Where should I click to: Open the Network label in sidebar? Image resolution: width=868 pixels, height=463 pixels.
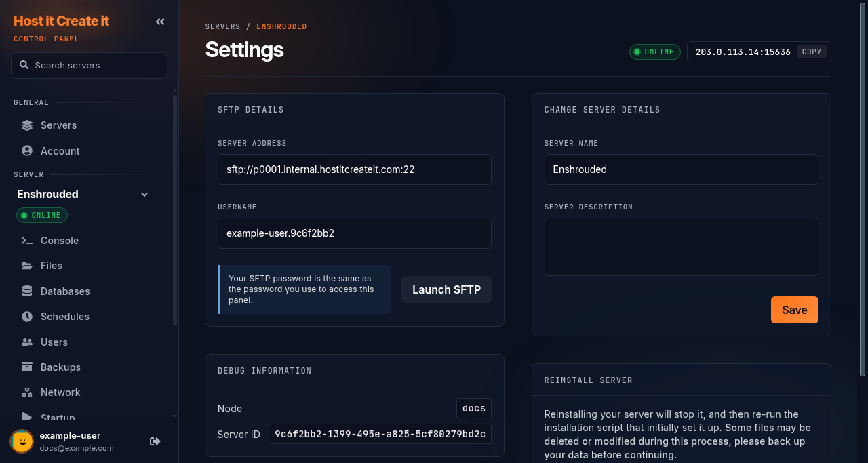point(60,392)
